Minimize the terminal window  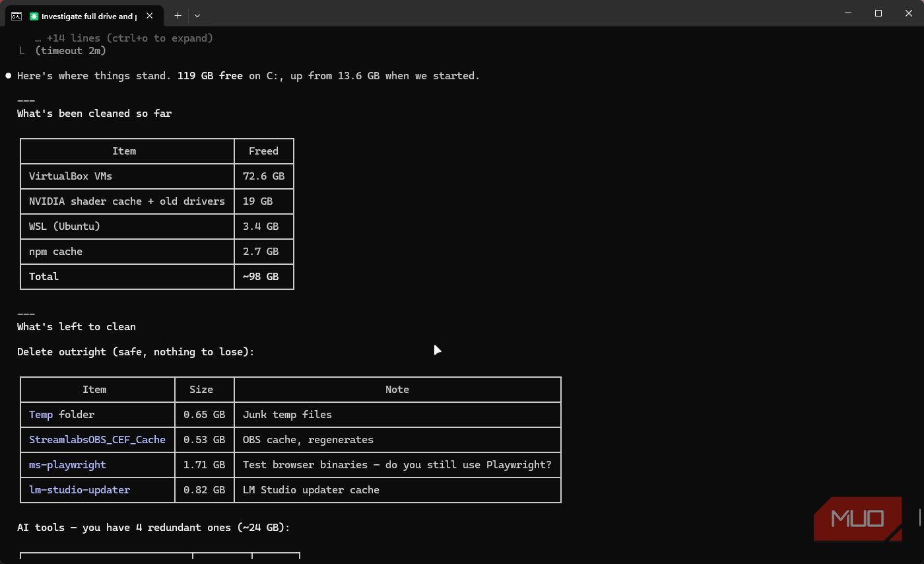(848, 13)
